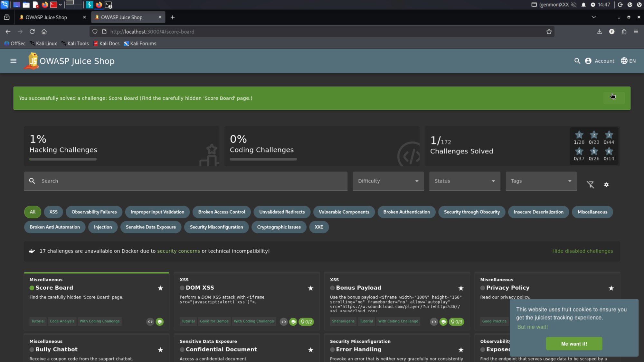The image size is (644, 362).
Task: Click the difficulty star on Privacy Policy card
Action: [x=611, y=288]
